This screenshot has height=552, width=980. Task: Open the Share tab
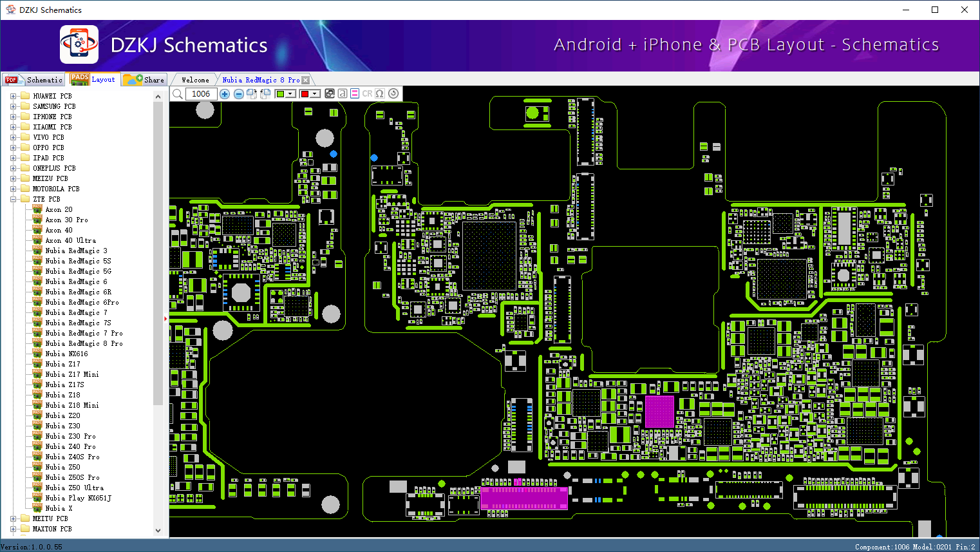[144, 80]
